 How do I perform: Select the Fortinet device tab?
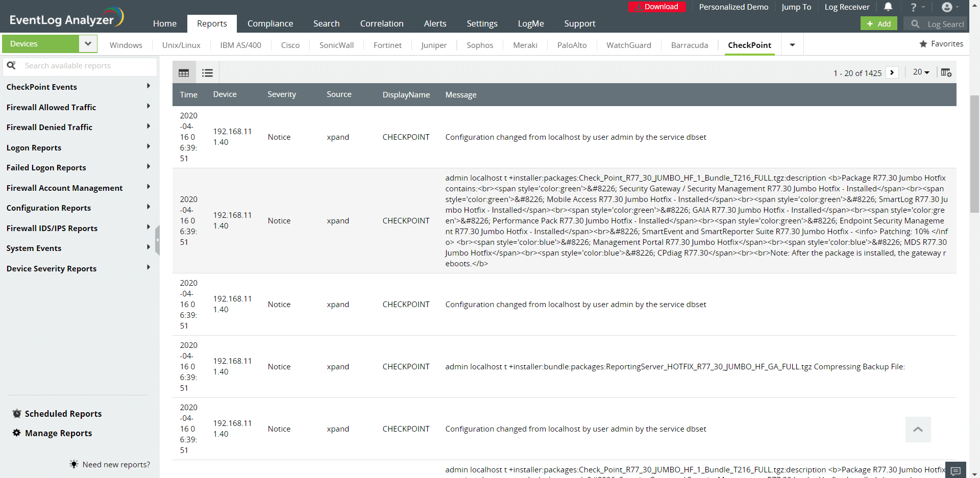(387, 45)
